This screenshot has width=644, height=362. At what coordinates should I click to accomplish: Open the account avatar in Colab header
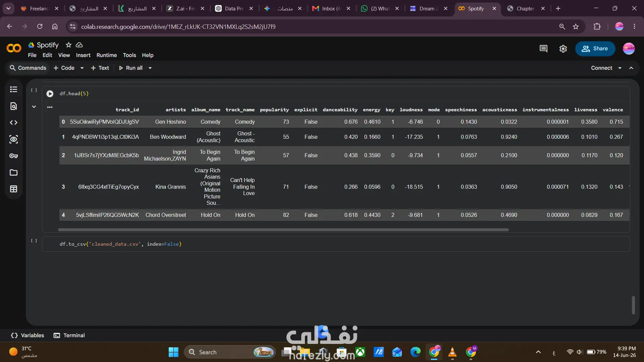[x=629, y=49]
